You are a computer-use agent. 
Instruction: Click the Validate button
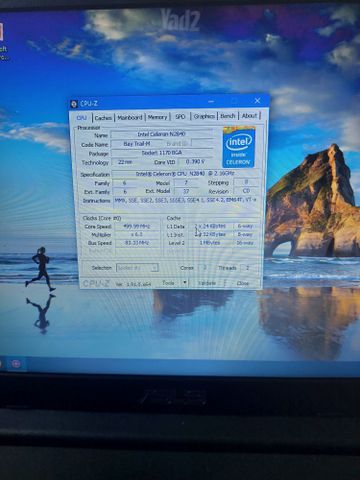(208, 283)
